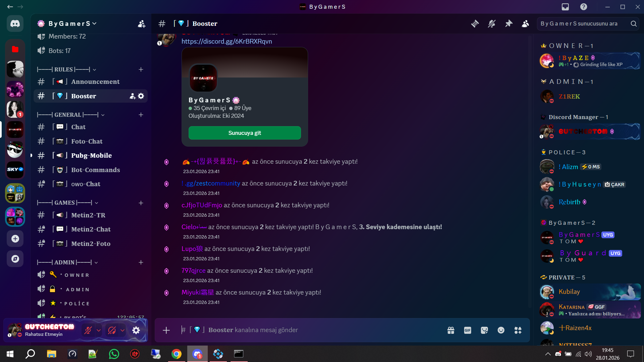Open Kubilay member profile
Viewport: 644px width, 362px height.
[590, 292]
